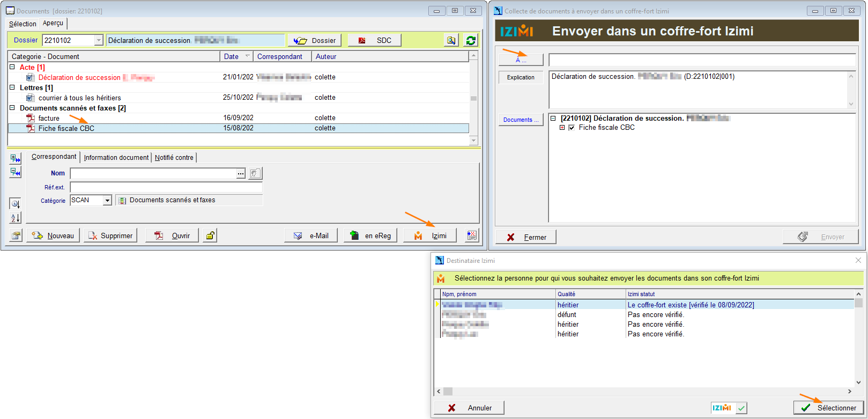Screen dimensions: 868x419
Task: Open the Notifié contre tab
Action: (174, 157)
